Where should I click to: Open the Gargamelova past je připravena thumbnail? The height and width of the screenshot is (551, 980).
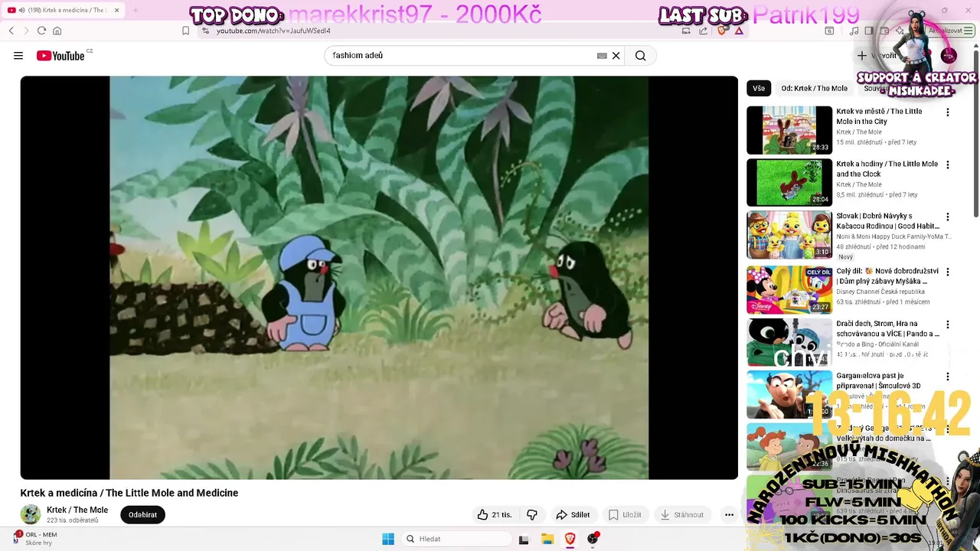pos(789,395)
